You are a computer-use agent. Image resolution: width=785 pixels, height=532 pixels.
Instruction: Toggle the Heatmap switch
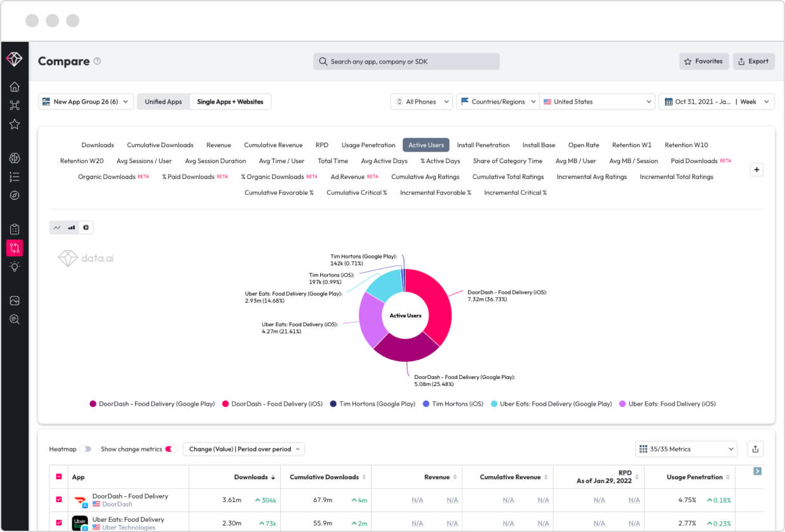87,449
